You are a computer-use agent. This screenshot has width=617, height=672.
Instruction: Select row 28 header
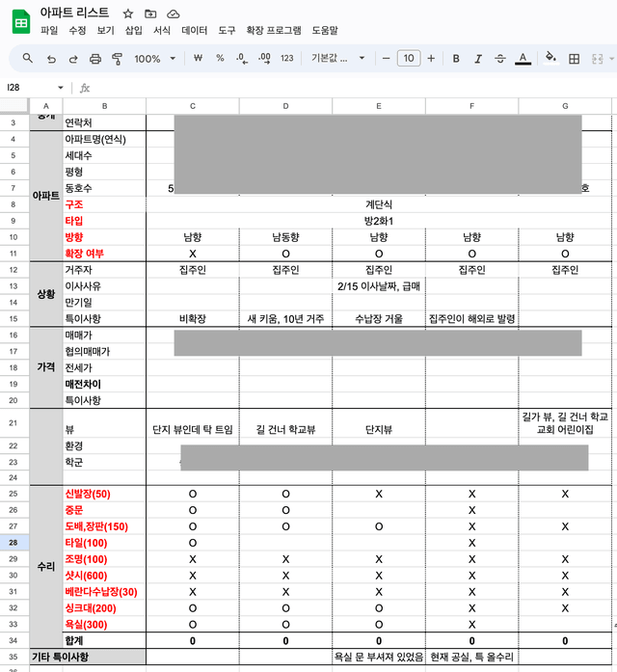click(x=13, y=543)
